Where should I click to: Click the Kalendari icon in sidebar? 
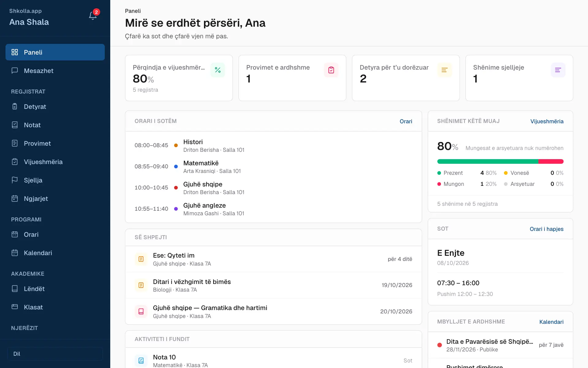click(x=15, y=253)
